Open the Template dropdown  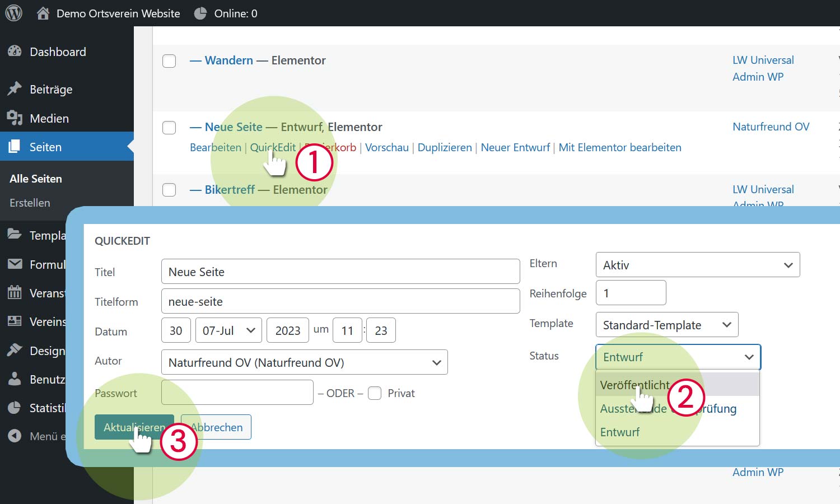667,325
